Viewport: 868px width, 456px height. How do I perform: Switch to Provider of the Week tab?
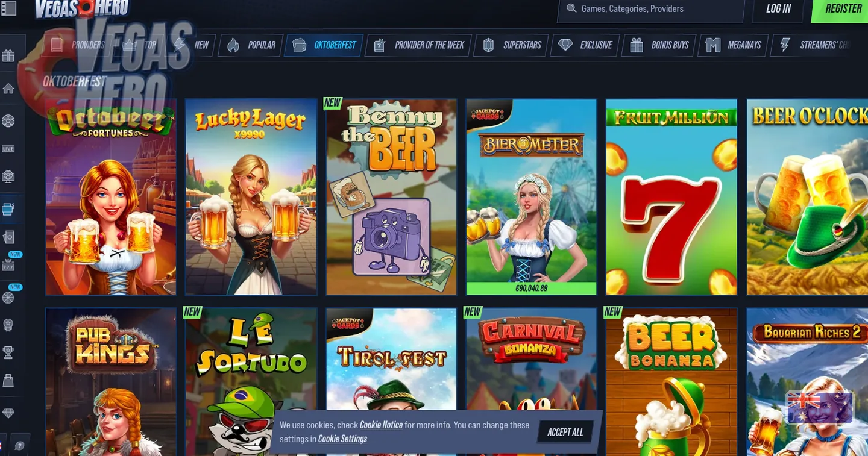[x=418, y=45]
